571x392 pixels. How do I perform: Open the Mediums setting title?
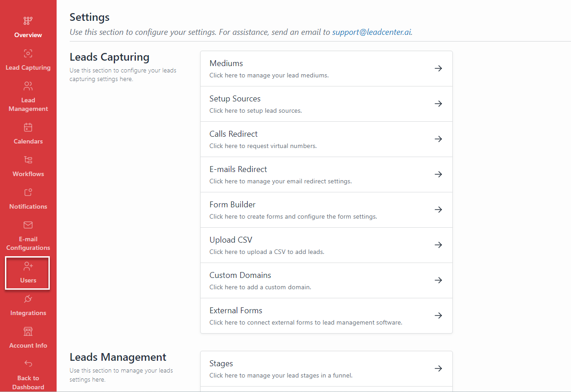tap(226, 63)
